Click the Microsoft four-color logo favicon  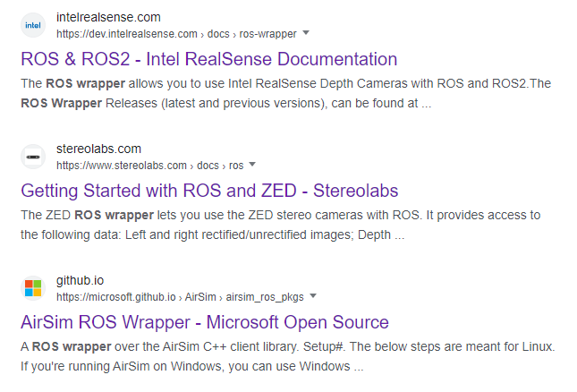[33, 288]
